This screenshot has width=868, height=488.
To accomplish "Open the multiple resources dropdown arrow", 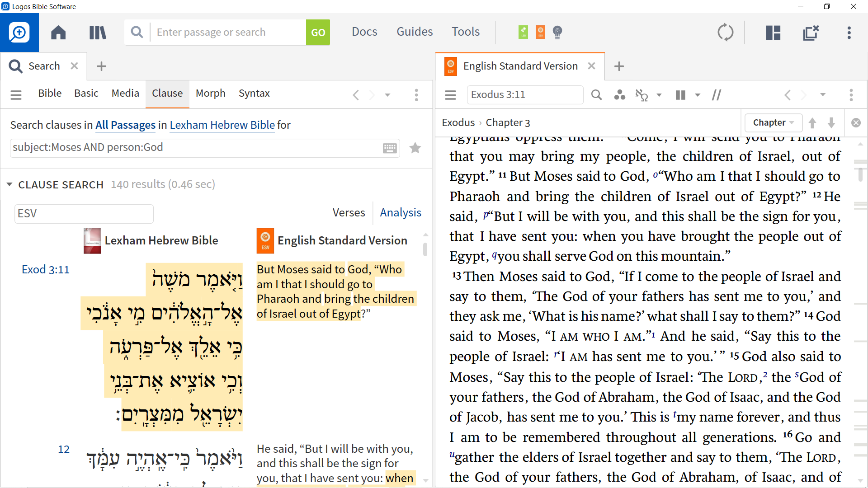I will (698, 95).
